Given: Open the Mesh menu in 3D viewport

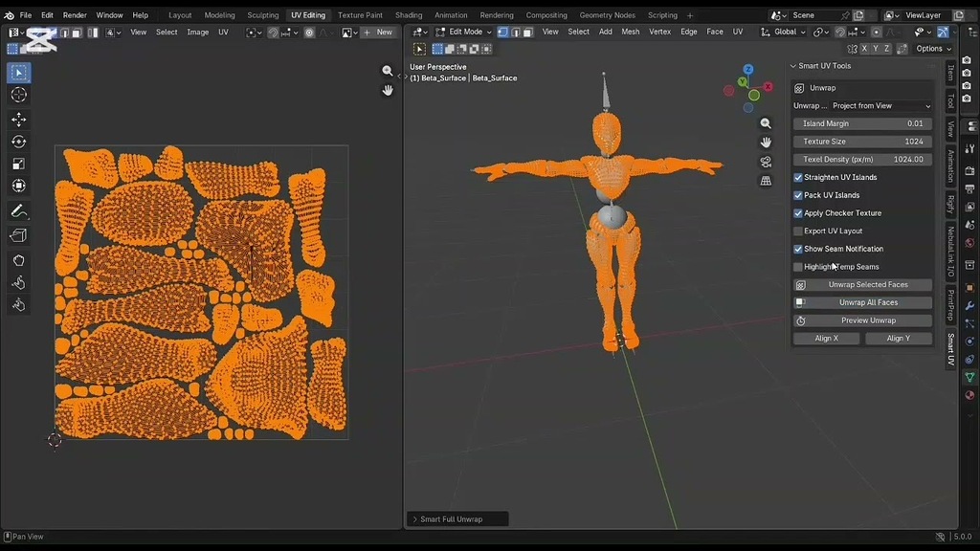Looking at the screenshot, I should (630, 32).
